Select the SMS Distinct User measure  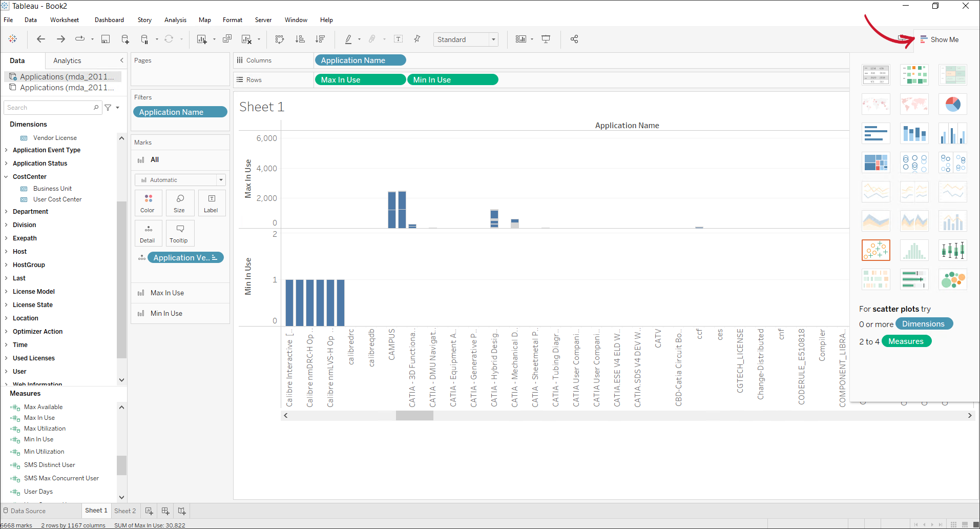pyautogui.click(x=49, y=465)
